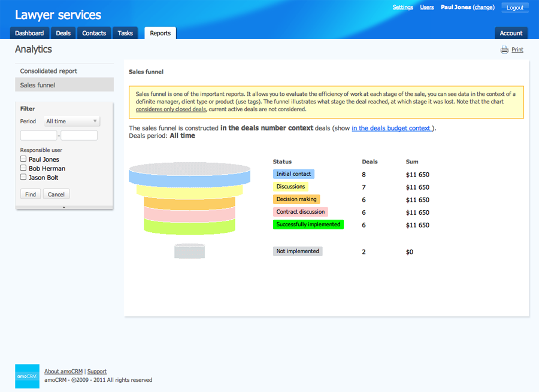
Task: Select the Successfully implemented green status label
Action: pos(308,225)
